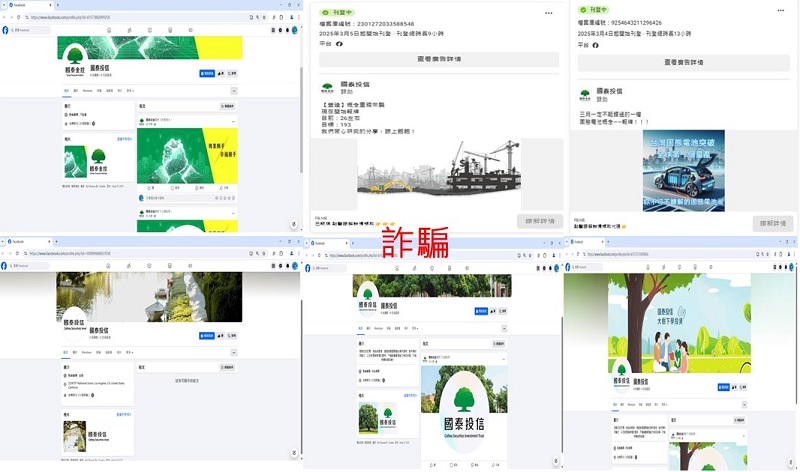Reload the page in the top-left browser window
The image size is (800, 472).
tap(18, 17)
